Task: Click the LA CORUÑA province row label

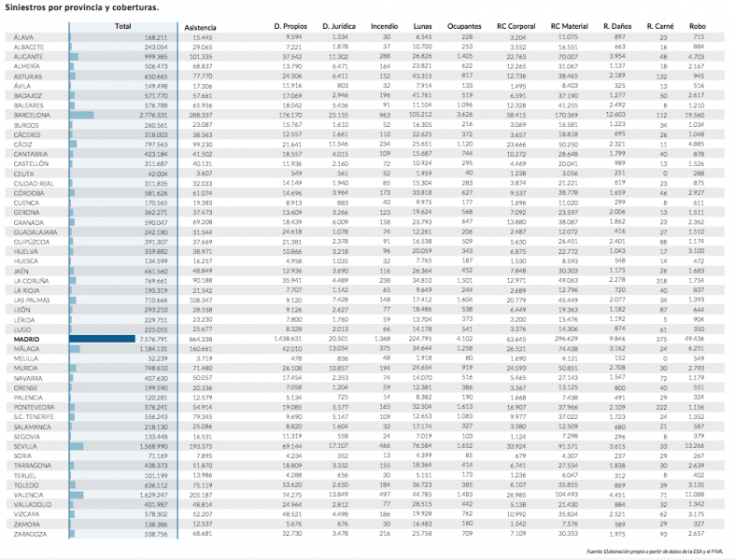Action: click(31, 281)
